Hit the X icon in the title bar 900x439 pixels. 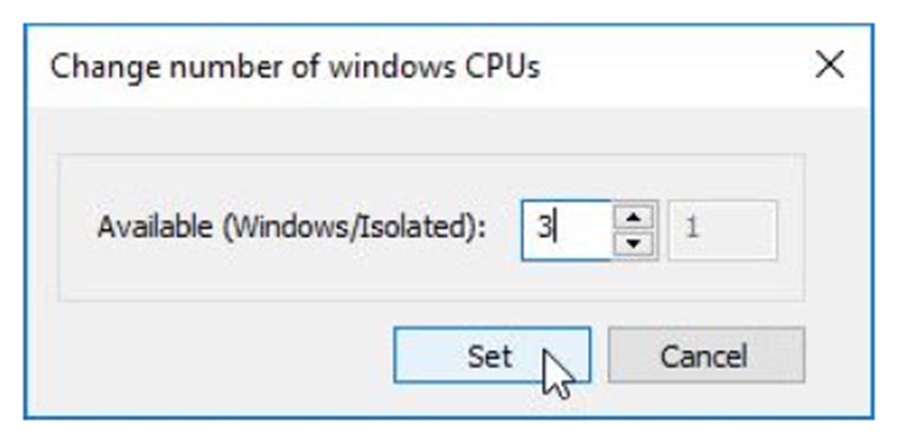pyautogui.click(x=830, y=67)
